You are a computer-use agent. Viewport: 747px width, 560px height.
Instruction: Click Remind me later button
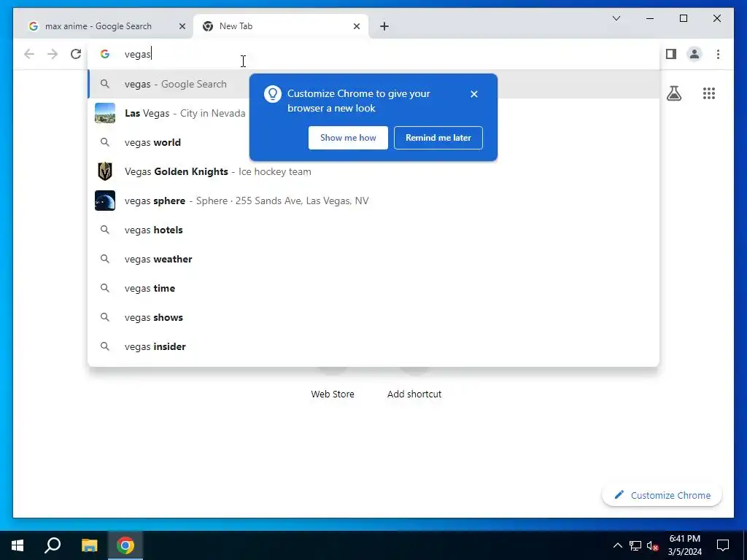[x=438, y=138]
